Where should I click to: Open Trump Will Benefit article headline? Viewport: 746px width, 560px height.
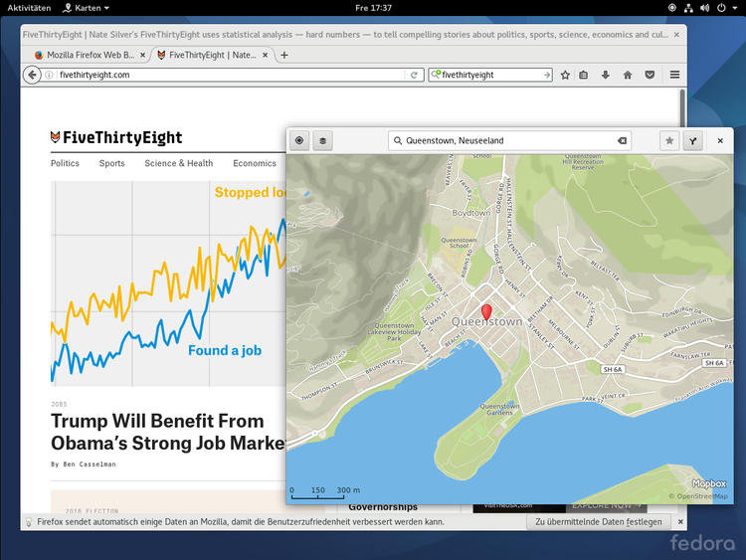[x=168, y=432]
